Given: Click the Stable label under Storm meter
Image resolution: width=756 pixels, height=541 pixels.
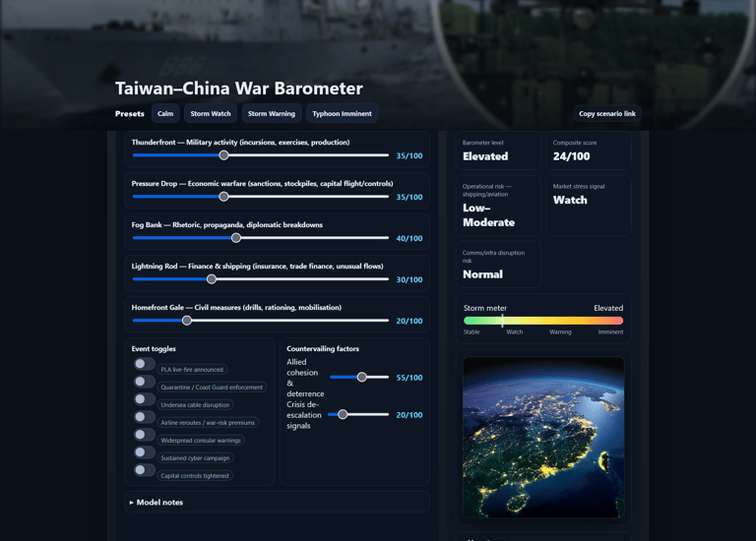Looking at the screenshot, I should (472, 331).
